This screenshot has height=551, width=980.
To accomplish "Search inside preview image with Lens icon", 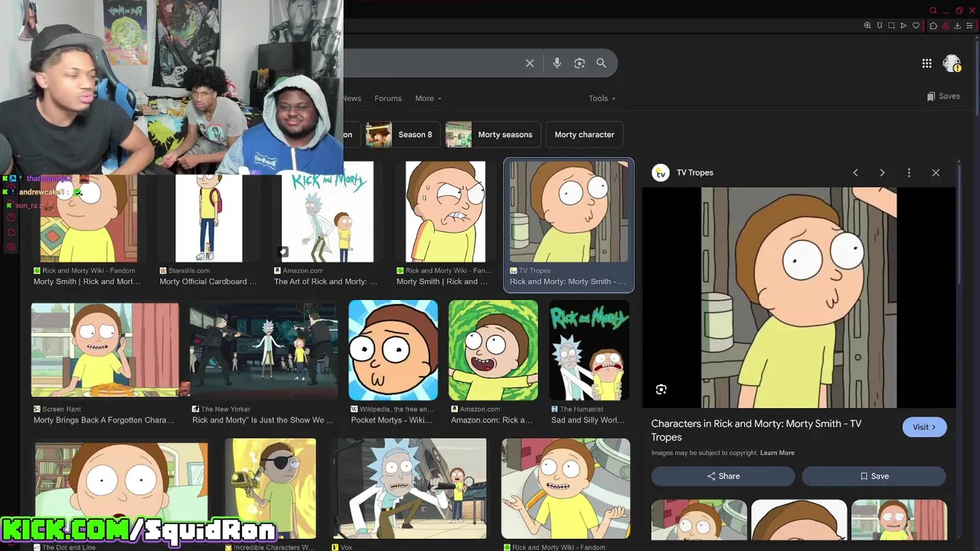I will pos(661,390).
